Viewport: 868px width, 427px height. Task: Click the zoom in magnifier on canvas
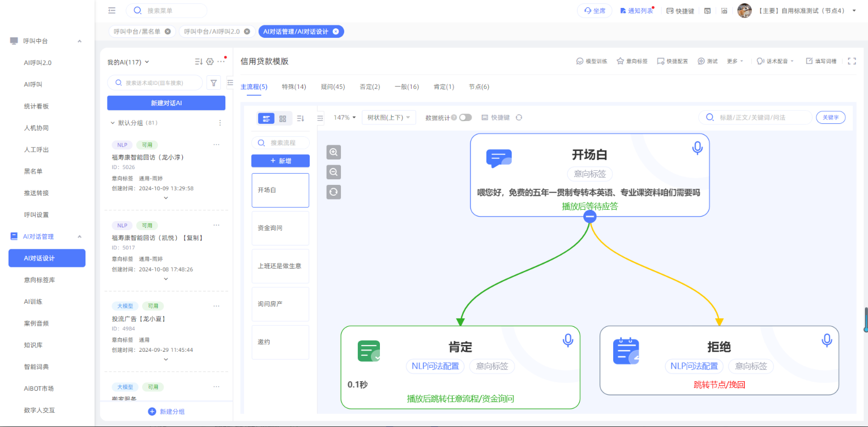(333, 152)
